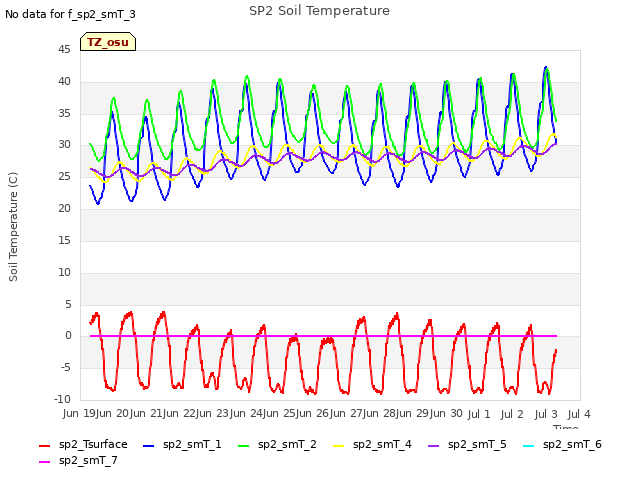640x480 pixels.
Task: Click the chart title SP2 Soil Temperature
Action: (320, 11)
